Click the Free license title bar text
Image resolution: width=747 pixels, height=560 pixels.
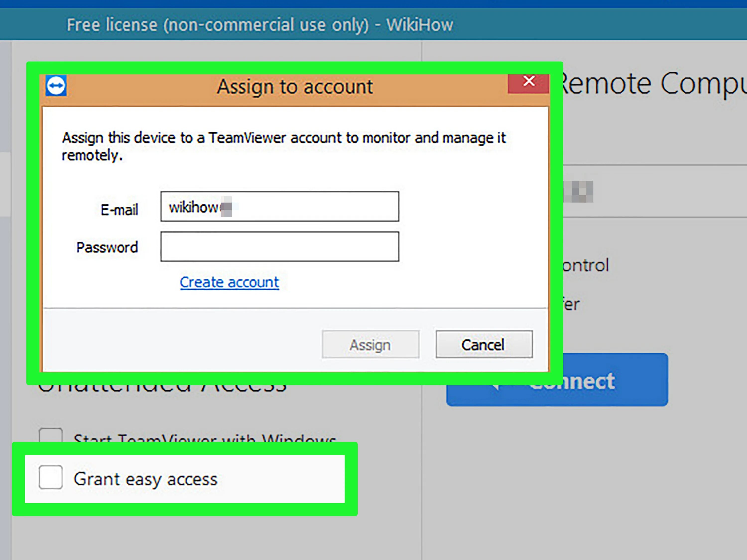click(x=260, y=25)
